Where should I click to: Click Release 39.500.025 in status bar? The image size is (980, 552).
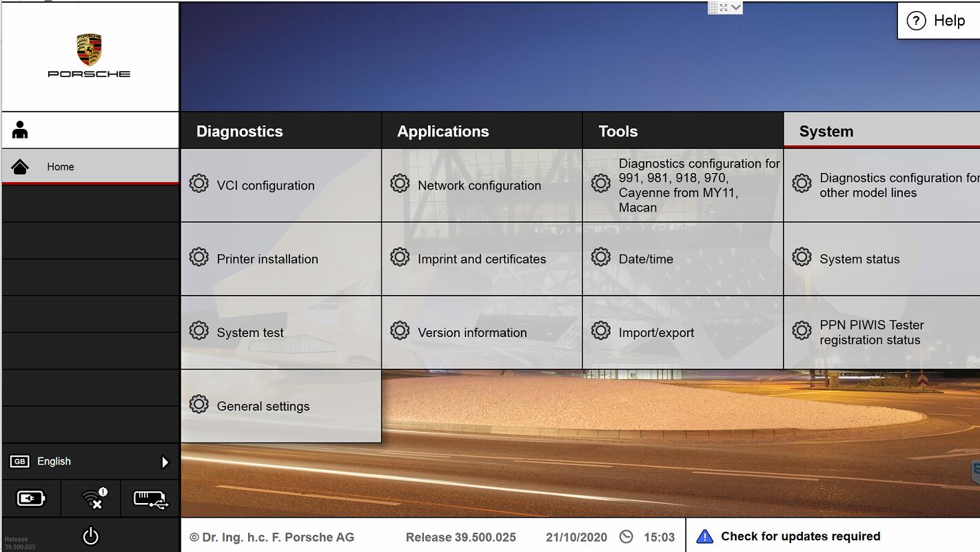click(461, 538)
